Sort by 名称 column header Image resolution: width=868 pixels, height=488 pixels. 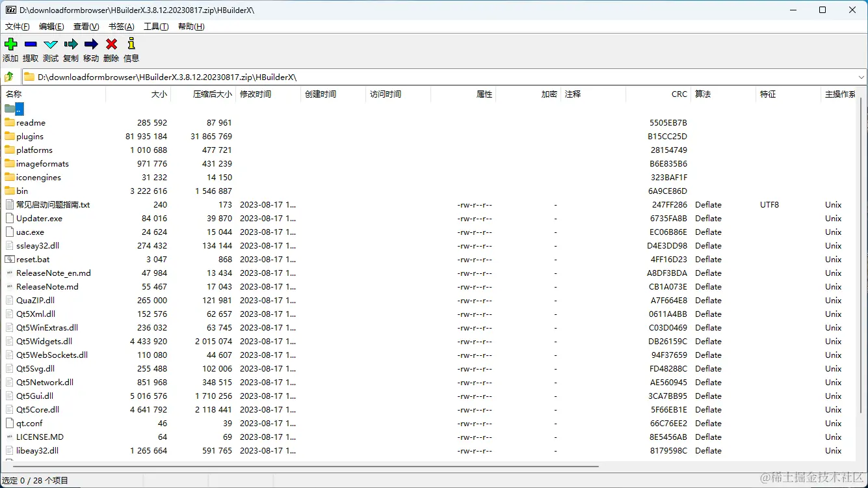[53, 94]
